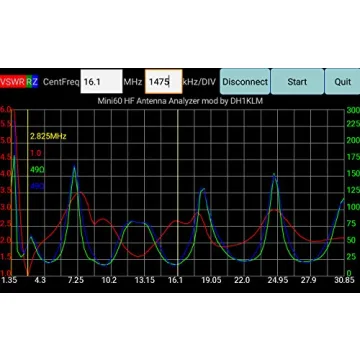360x360 pixels.
Task: Click the green 490 resistance readout
Action: [x=37, y=170]
